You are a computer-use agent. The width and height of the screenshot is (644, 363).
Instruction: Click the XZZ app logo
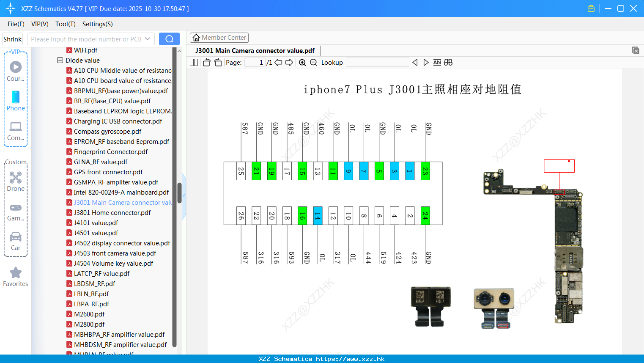click(x=11, y=8)
